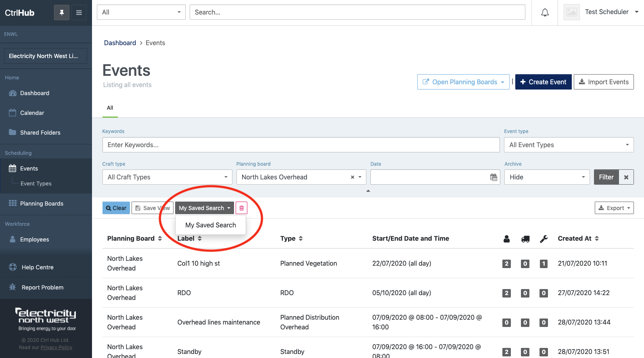Click Planned Vegetation type cell
This screenshot has height=358, width=644.
coord(308,263)
